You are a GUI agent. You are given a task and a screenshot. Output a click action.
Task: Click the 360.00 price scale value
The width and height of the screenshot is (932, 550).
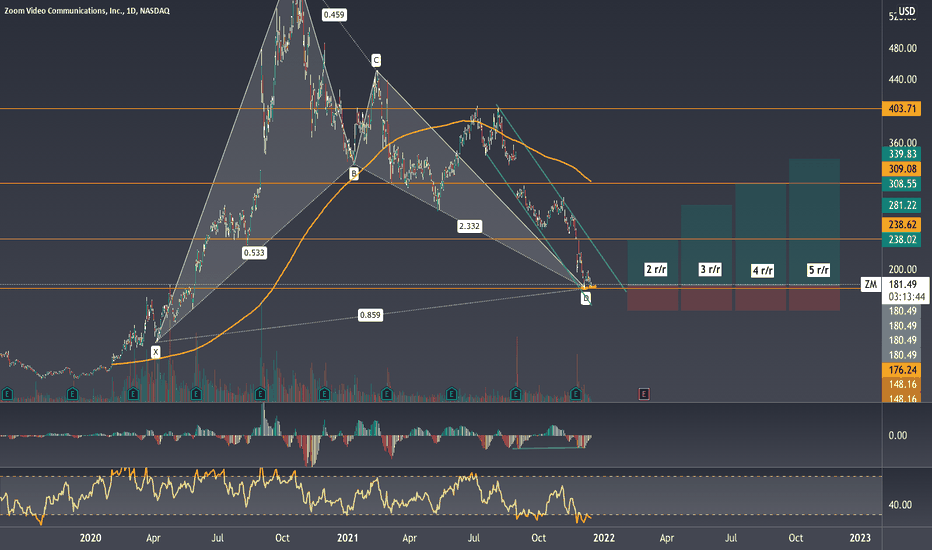(902, 143)
